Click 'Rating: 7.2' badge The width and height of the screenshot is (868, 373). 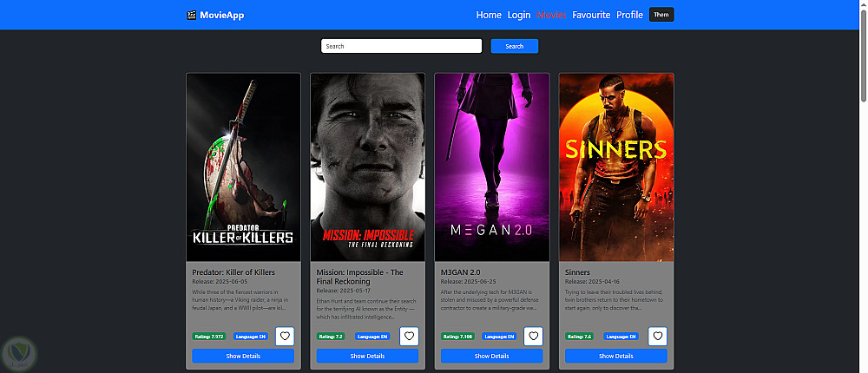(x=331, y=336)
